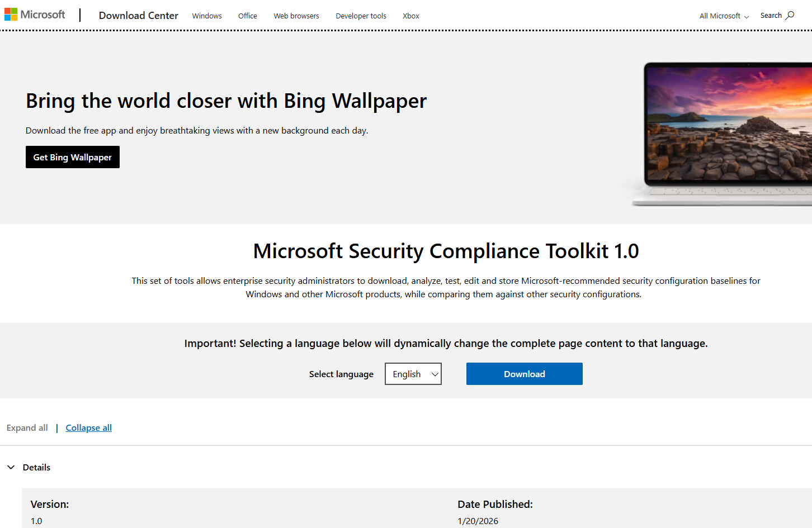This screenshot has width=812, height=528.
Task: Click the Details chevron arrow icon
Action: click(x=11, y=467)
